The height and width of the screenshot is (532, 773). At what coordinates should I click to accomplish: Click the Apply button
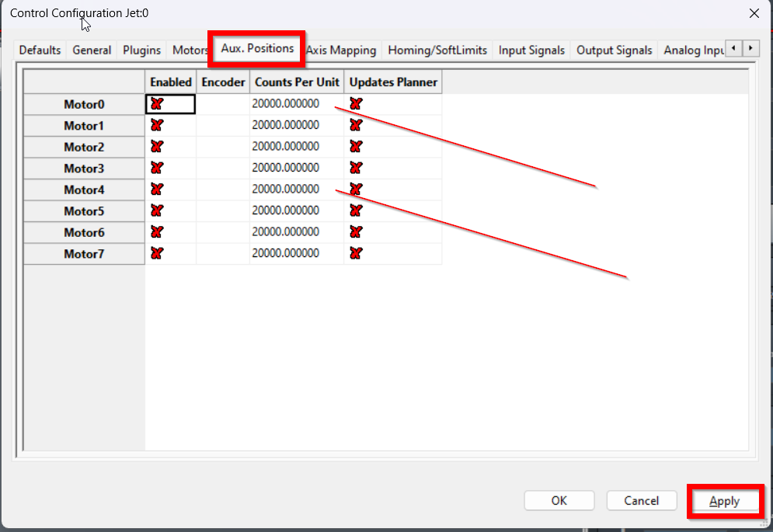pyautogui.click(x=724, y=502)
